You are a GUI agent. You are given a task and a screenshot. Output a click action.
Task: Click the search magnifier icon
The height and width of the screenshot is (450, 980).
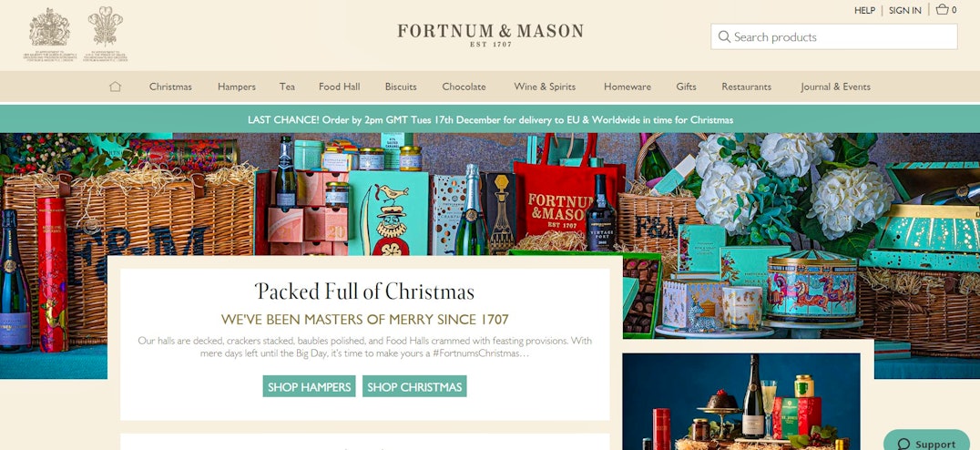point(724,36)
